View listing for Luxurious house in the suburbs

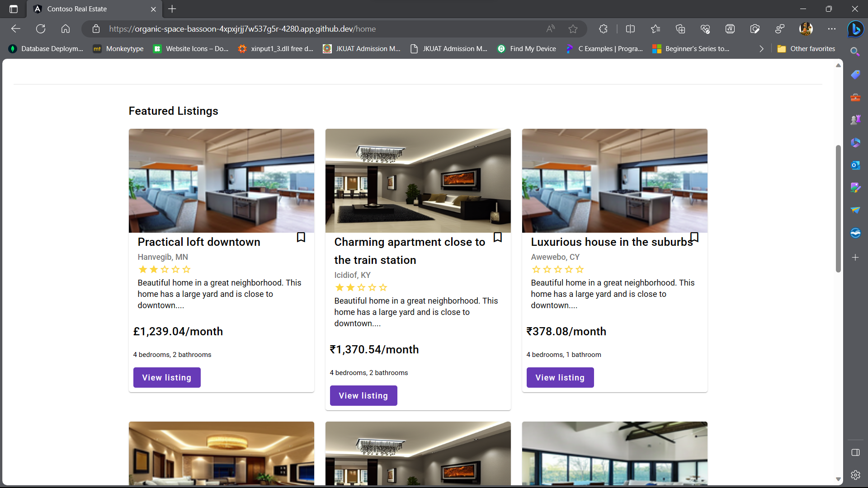pyautogui.click(x=560, y=377)
